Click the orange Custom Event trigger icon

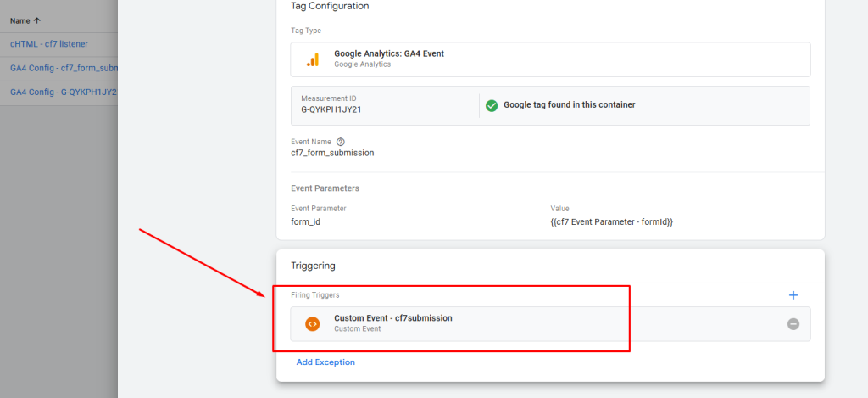(313, 323)
